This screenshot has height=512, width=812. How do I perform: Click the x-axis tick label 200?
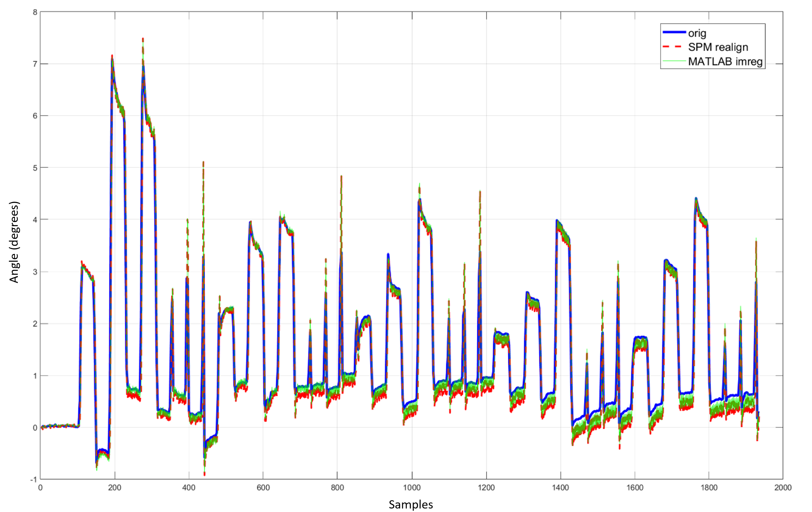pos(115,488)
